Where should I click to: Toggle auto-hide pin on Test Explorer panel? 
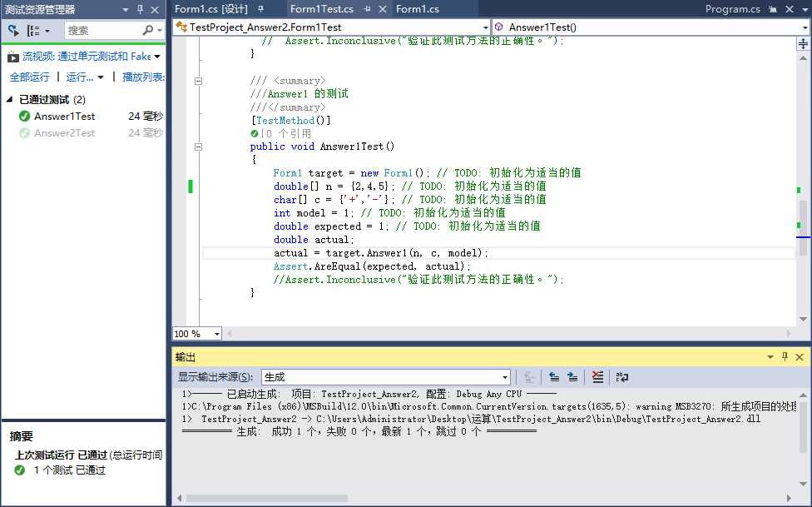(140, 9)
